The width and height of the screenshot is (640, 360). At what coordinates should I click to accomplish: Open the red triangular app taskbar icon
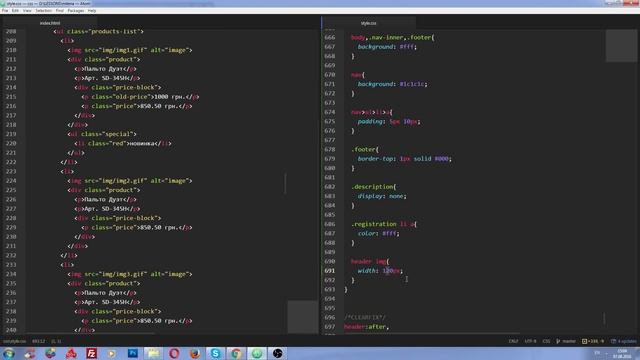[x=71, y=353]
